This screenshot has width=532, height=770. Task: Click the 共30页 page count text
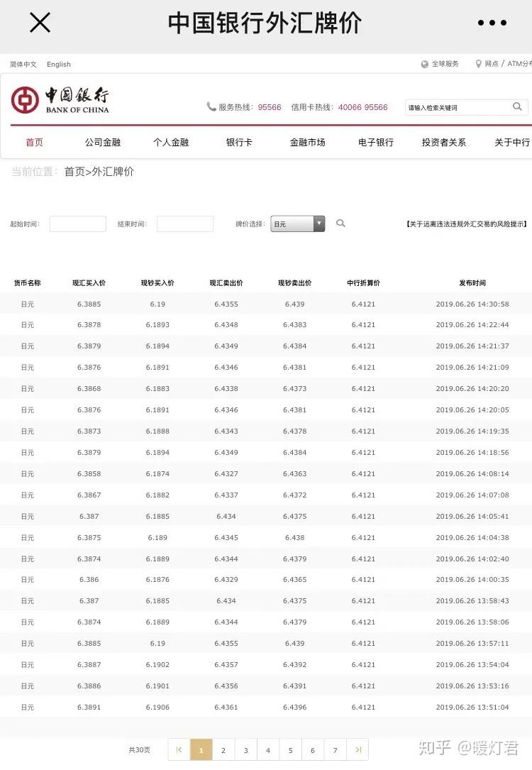139,750
